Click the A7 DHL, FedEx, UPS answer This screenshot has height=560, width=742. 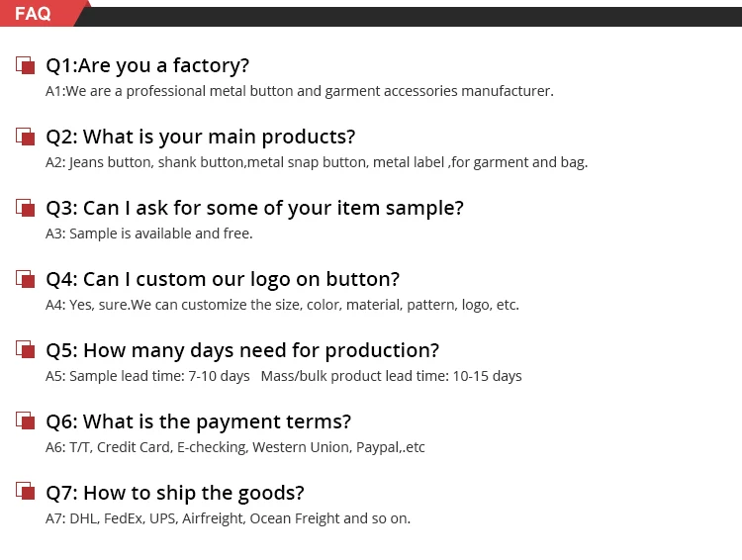(228, 518)
